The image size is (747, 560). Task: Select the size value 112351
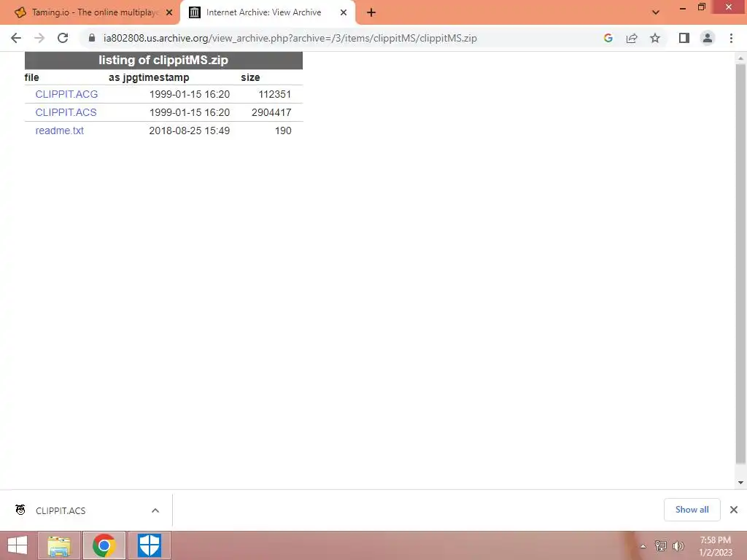point(274,94)
